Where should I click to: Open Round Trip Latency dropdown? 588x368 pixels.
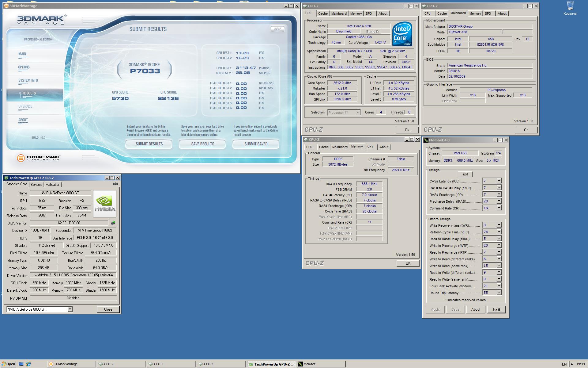coord(499,293)
